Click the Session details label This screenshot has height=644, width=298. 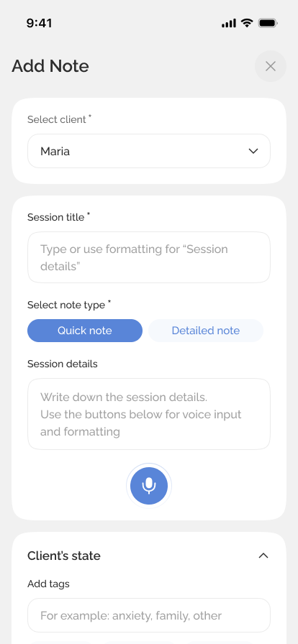click(x=63, y=364)
